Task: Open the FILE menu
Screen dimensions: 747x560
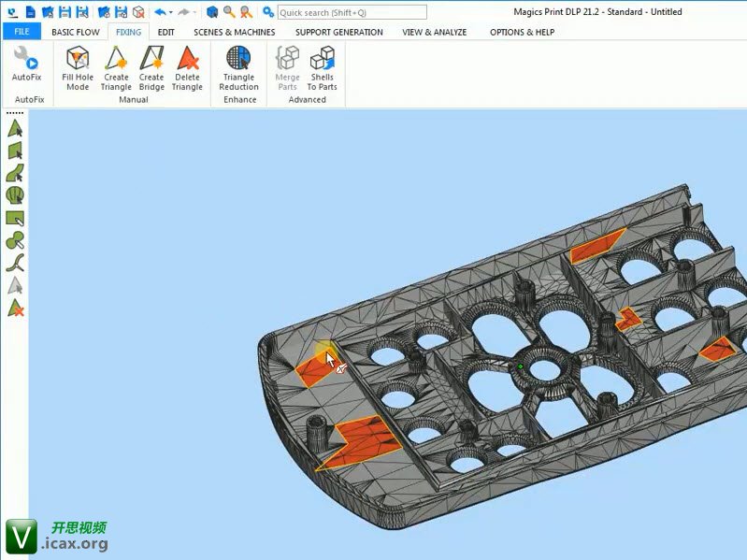Action: click(22, 32)
